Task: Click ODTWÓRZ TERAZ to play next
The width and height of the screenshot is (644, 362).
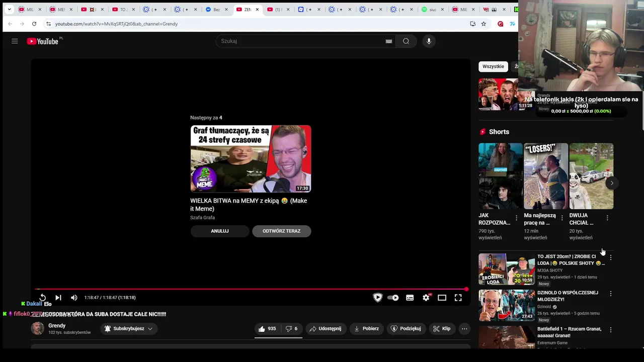Action: pos(281,231)
